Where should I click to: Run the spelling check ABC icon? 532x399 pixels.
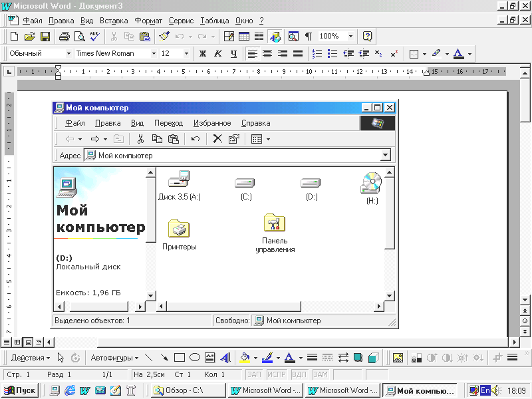[x=95, y=37]
